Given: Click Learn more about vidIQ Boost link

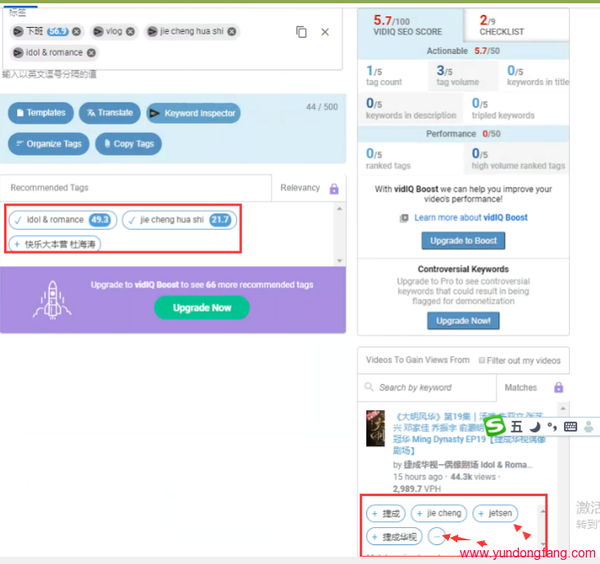Looking at the screenshot, I should click(471, 218).
